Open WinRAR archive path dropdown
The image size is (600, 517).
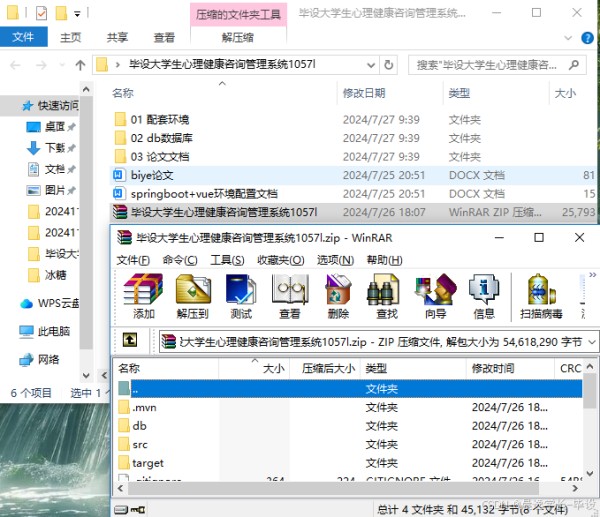(x=592, y=342)
